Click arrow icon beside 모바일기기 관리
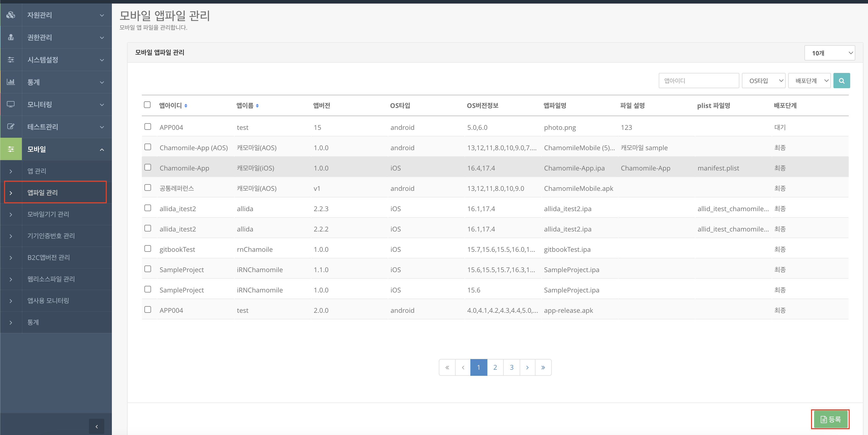This screenshot has width=868, height=435. (x=11, y=214)
